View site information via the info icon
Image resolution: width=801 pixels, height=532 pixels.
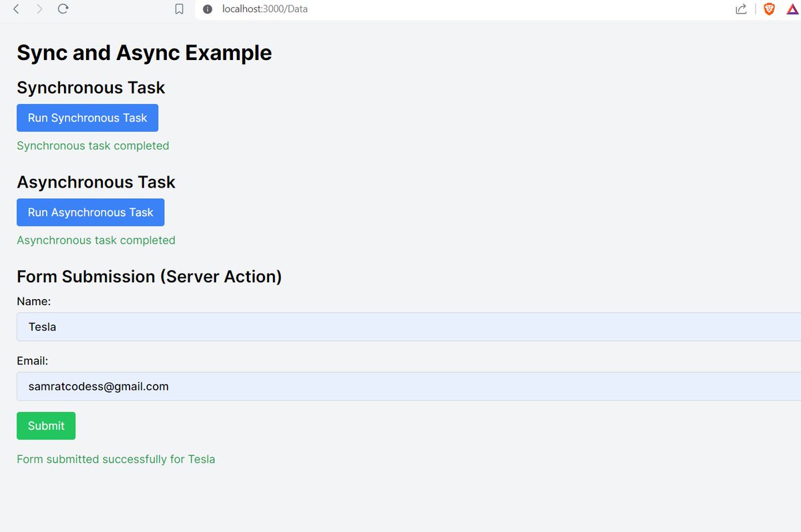[x=208, y=9]
